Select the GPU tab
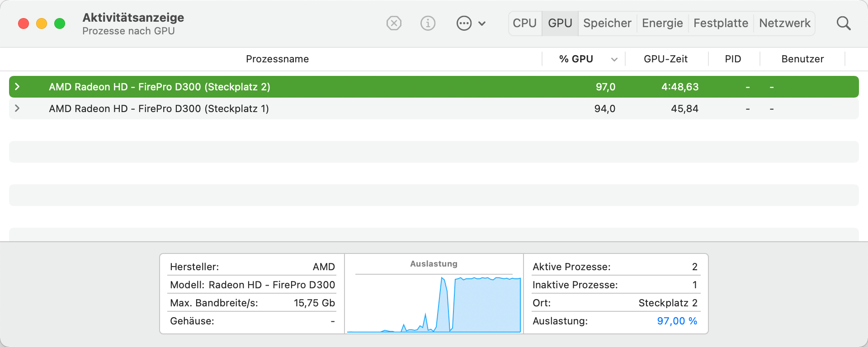This screenshot has width=868, height=347. coord(560,23)
